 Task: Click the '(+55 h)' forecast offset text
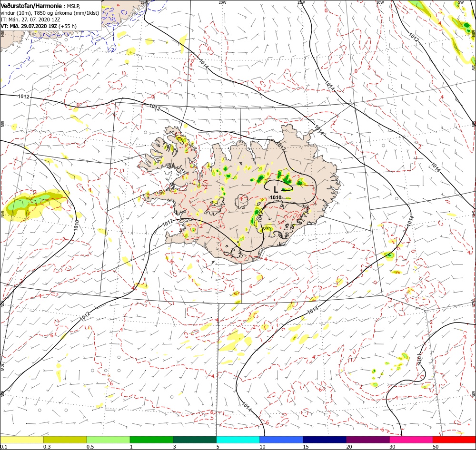[68, 26]
